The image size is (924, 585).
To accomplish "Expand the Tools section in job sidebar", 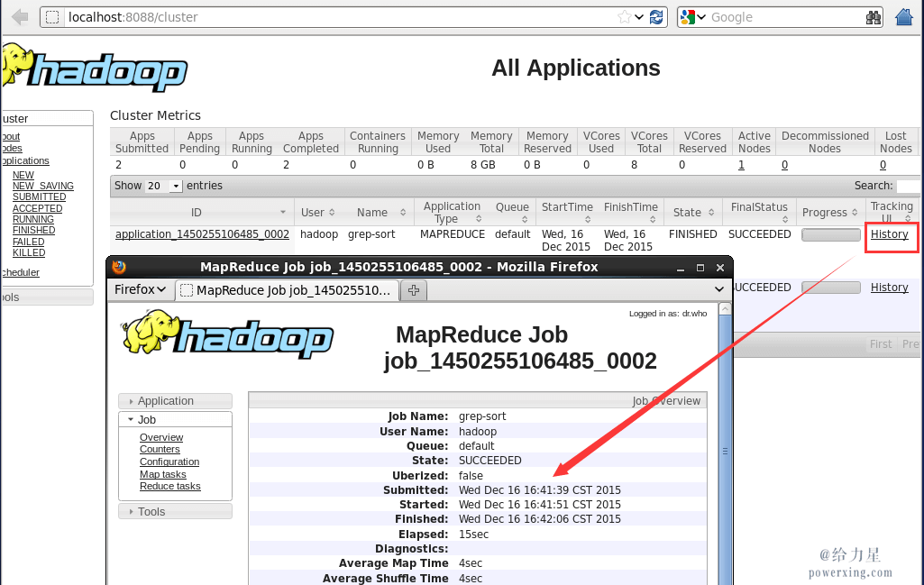I will 176,511.
